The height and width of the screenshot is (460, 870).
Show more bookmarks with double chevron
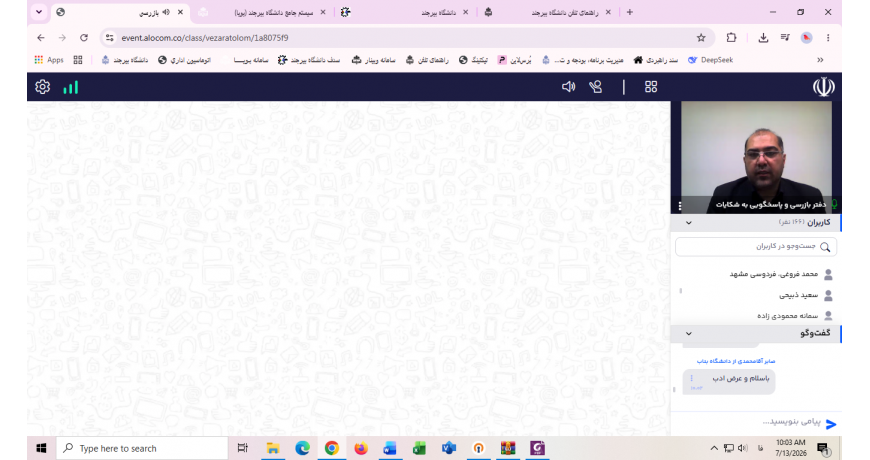click(x=820, y=60)
